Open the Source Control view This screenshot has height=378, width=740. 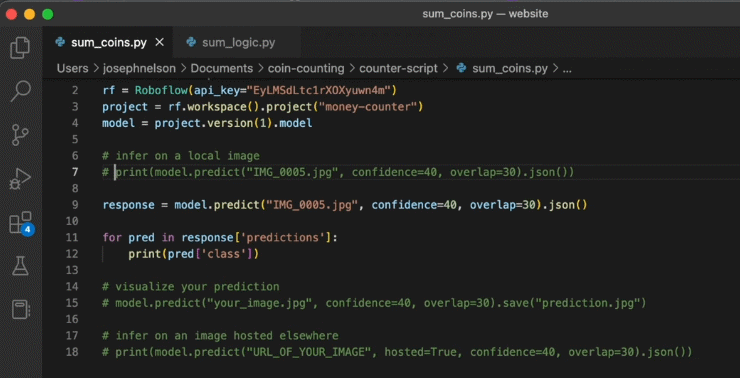[x=20, y=135]
